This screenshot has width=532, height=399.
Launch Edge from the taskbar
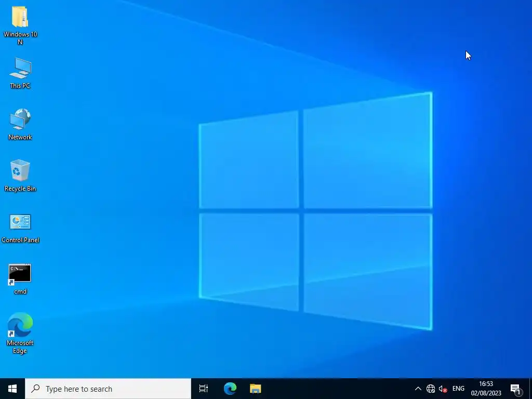[x=230, y=389]
